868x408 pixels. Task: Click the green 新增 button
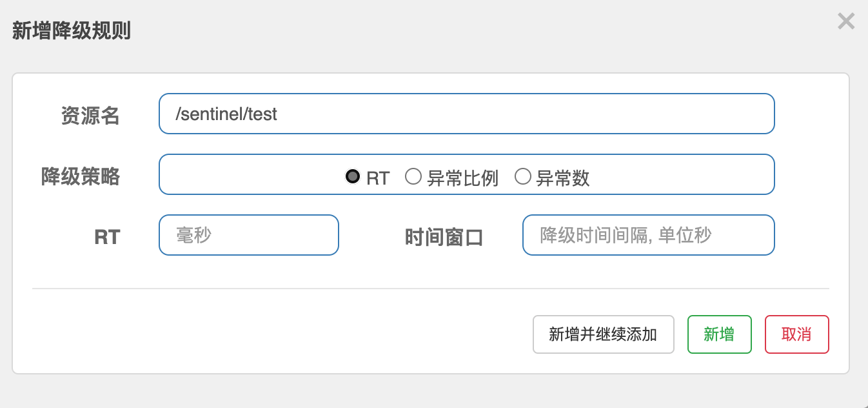pos(719,334)
